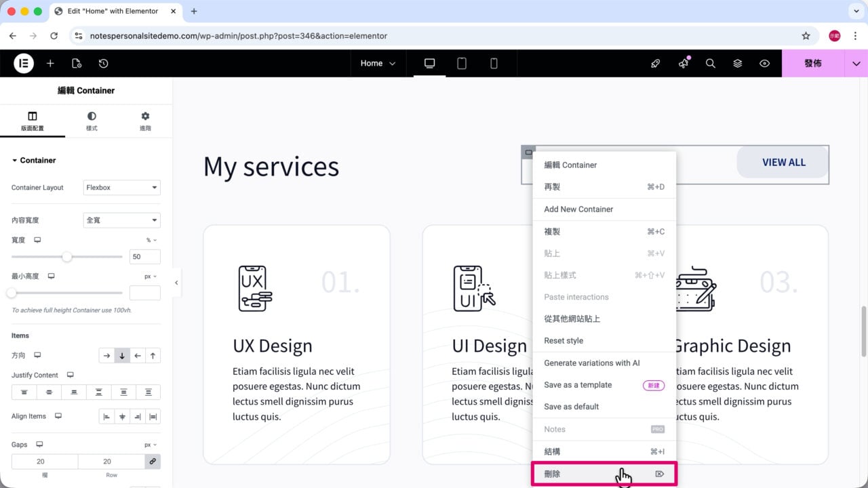This screenshot has height=488, width=868.
Task: Expand the publish options arrow
Action: pos(856,63)
